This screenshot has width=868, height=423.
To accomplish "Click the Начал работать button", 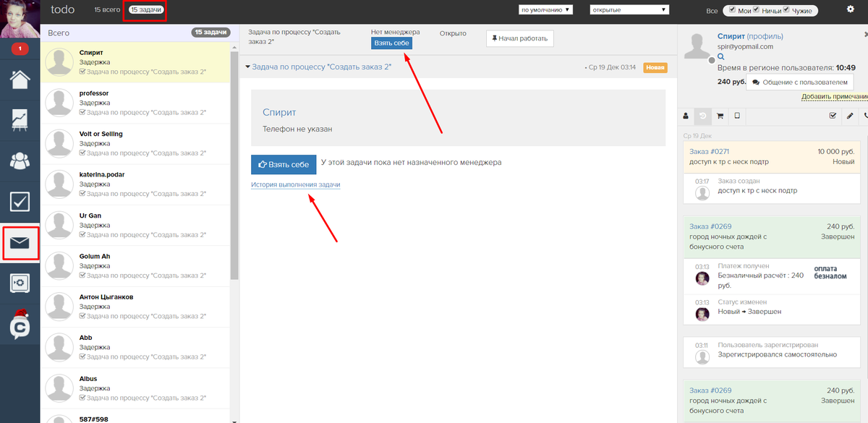I will (x=521, y=38).
